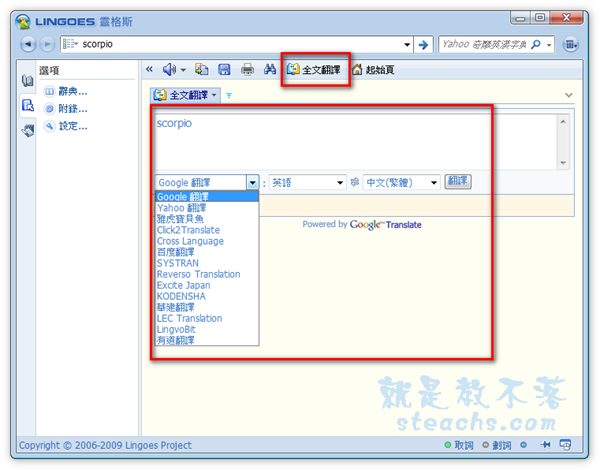The height and width of the screenshot is (470, 600).
Task: Toggle 劃詞 selection capture in status bar
Action: pos(496,445)
